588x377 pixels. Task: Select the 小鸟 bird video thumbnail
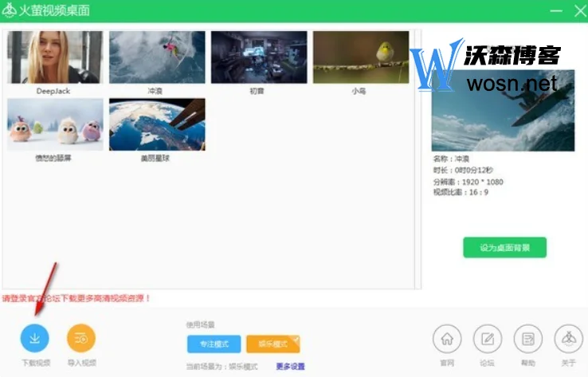coord(361,57)
